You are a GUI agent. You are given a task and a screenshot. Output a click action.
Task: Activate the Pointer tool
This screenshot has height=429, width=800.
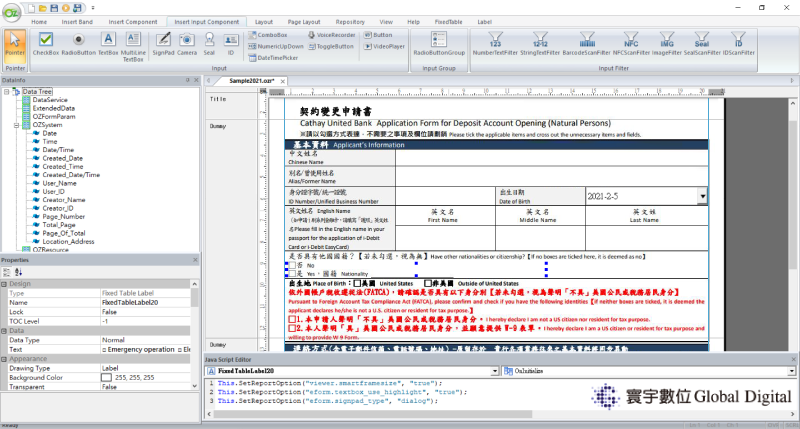pos(15,44)
